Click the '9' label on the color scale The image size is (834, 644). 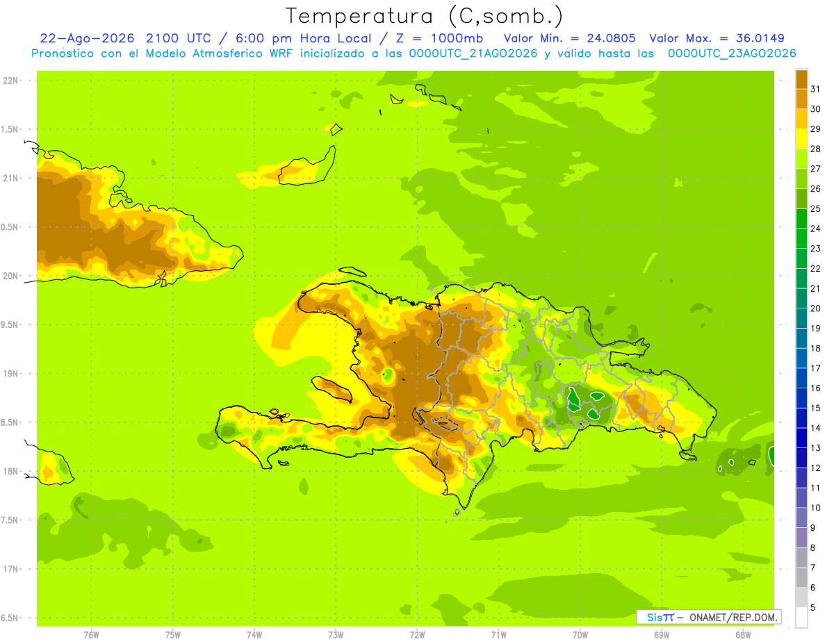[813, 528]
